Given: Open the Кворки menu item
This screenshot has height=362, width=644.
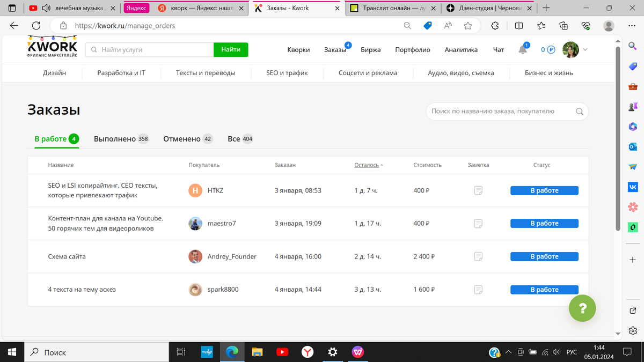Looking at the screenshot, I should tap(298, 50).
